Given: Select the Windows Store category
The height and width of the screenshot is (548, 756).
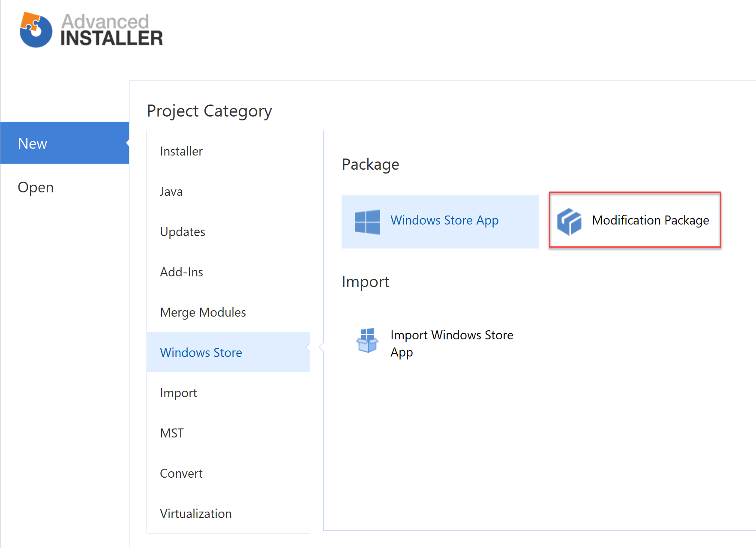Looking at the screenshot, I should click(201, 352).
